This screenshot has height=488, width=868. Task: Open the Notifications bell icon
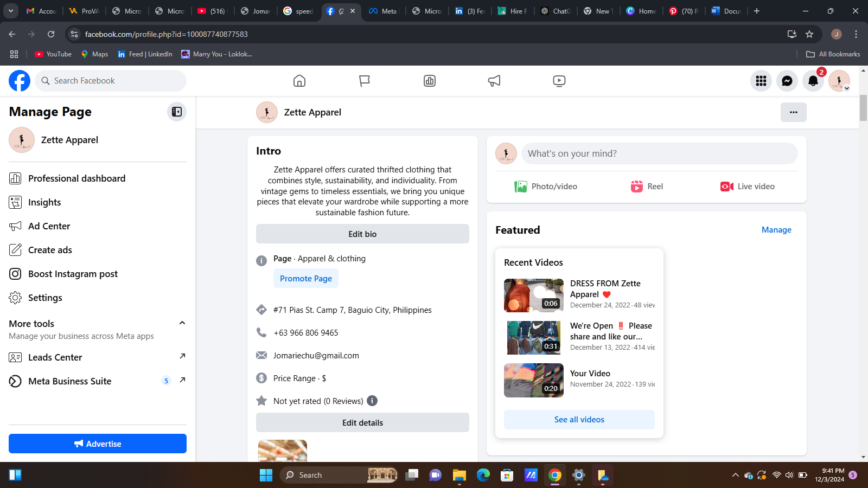coord(813,81)
